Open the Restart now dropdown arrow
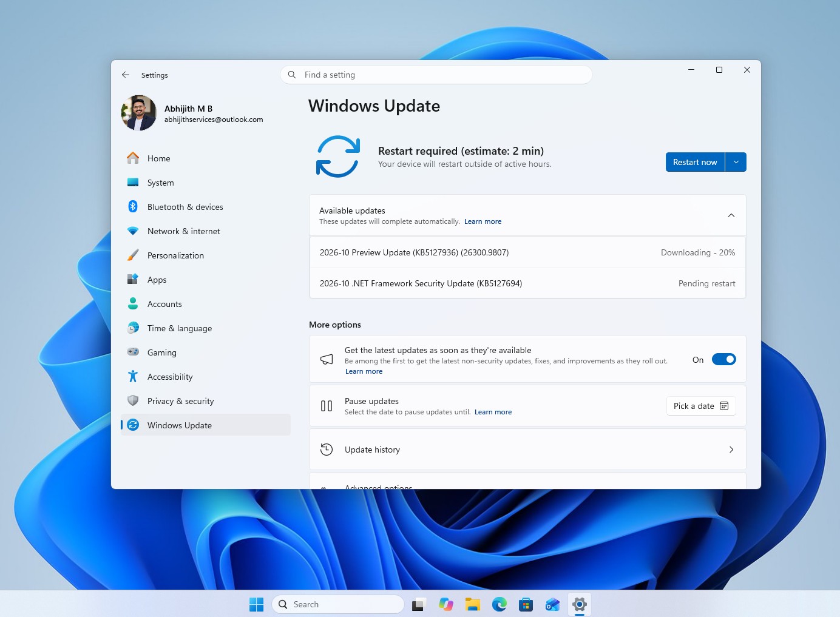The width and height of the screenshot is (840, 617). [x=736, y=162]
